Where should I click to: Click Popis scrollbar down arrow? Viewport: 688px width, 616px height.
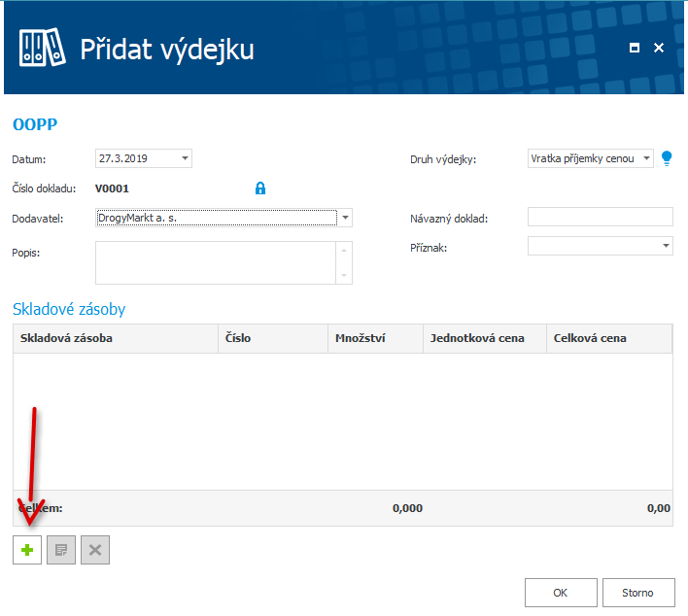344,275
